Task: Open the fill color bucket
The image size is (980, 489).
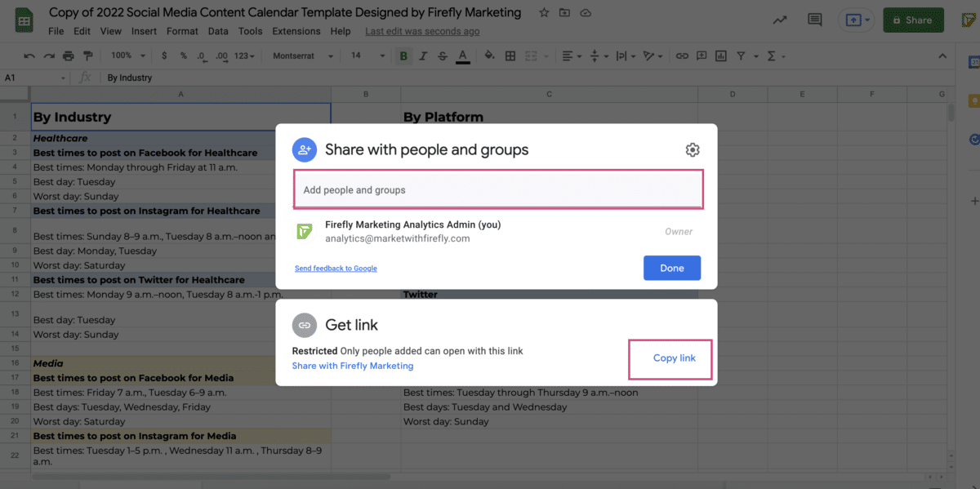Action: pos(490,56)
